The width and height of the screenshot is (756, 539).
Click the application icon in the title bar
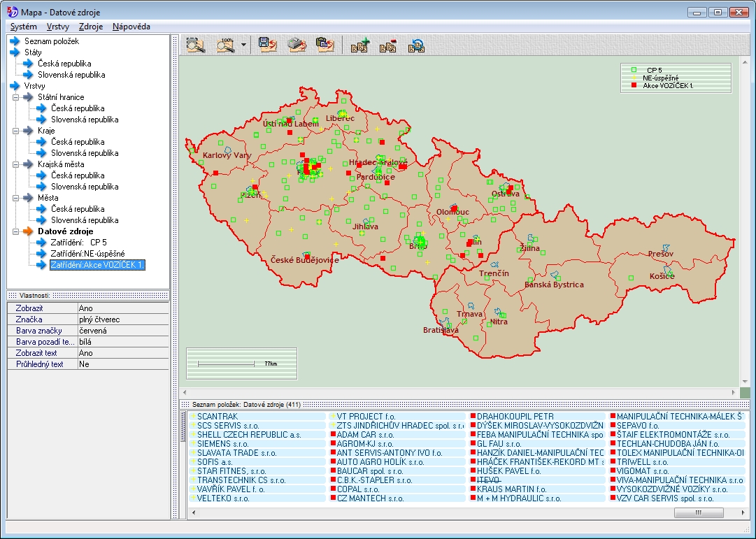click(x=12, y=12)
